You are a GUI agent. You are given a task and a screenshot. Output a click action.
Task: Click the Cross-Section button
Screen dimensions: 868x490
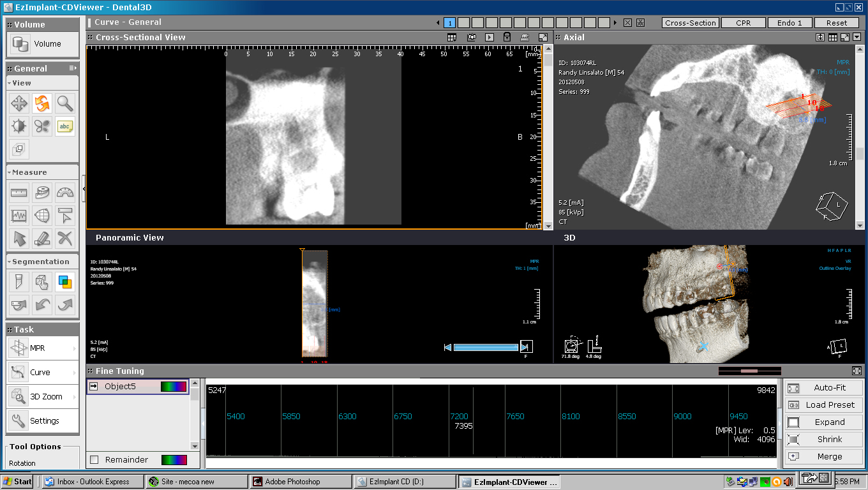pyautogui.click(x=690, y=22)
